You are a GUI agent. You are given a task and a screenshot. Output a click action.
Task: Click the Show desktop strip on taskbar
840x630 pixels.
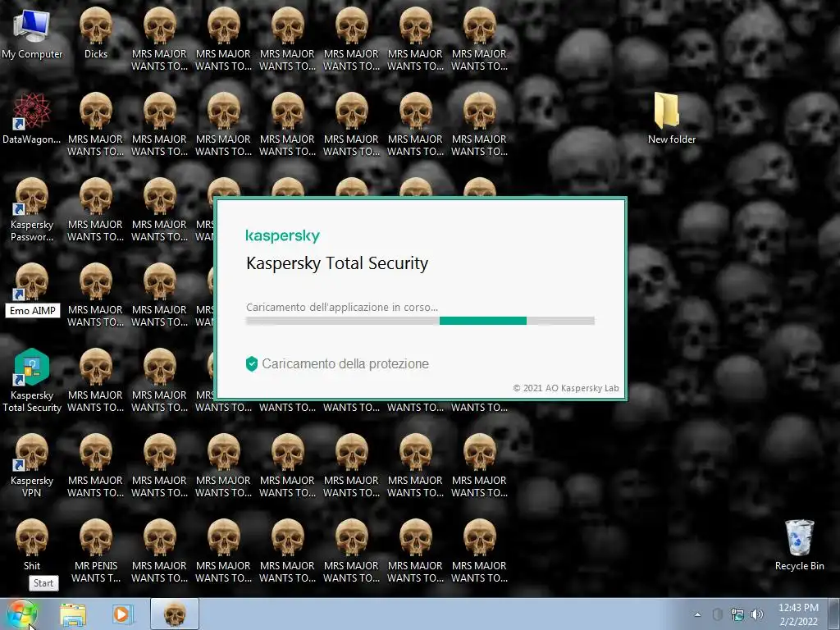click(x=834, y=614)
